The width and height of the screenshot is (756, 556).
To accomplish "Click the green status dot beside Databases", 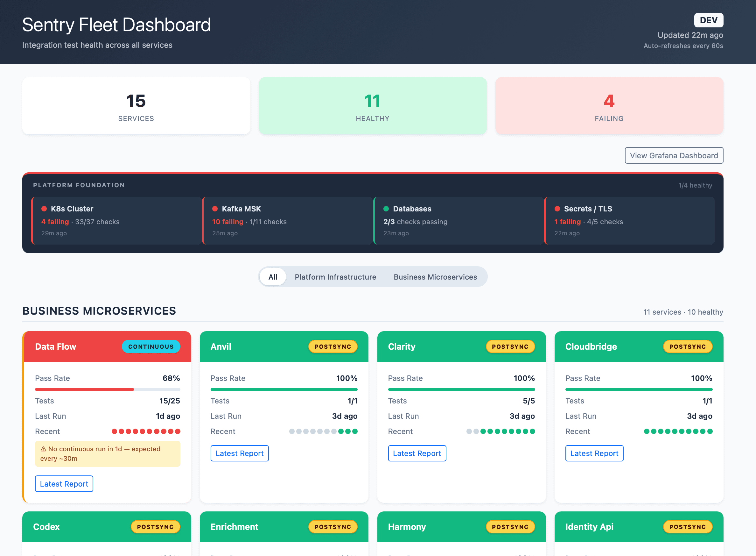I will point(386,209).
